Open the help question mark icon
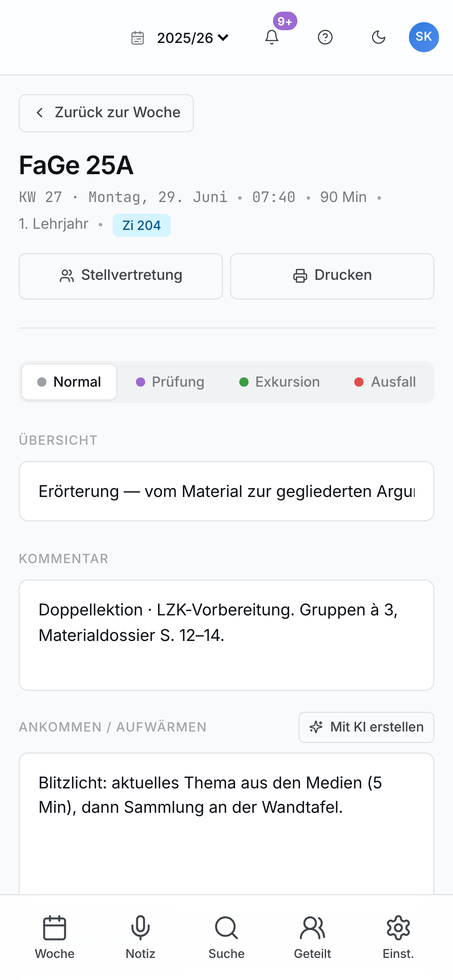The width and height of the screenshot is (453, 980). (x=325, y=37)
